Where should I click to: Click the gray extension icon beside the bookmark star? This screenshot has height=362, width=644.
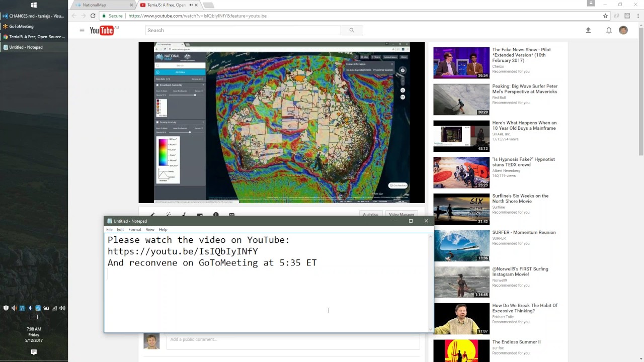[616, 16]
